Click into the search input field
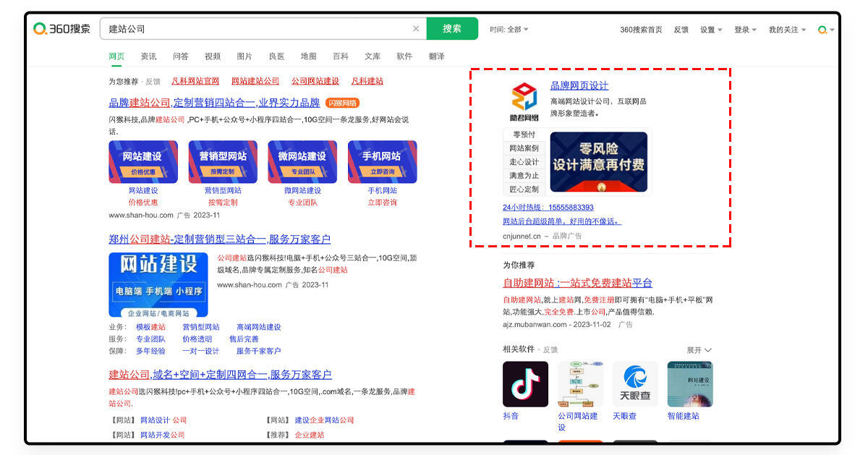Image resolution: width=868 pixels, height=455 pixels. (x=257, y=29)
